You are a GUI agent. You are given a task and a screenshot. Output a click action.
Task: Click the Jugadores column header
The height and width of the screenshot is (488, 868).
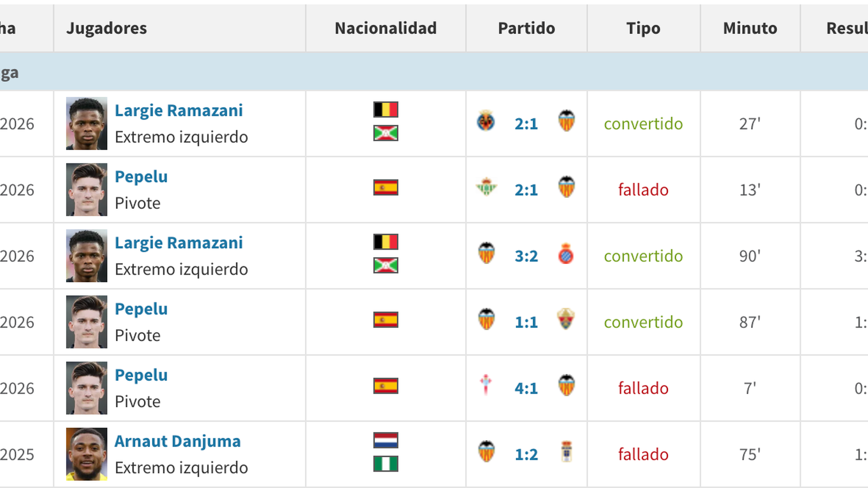click(107, 28)
